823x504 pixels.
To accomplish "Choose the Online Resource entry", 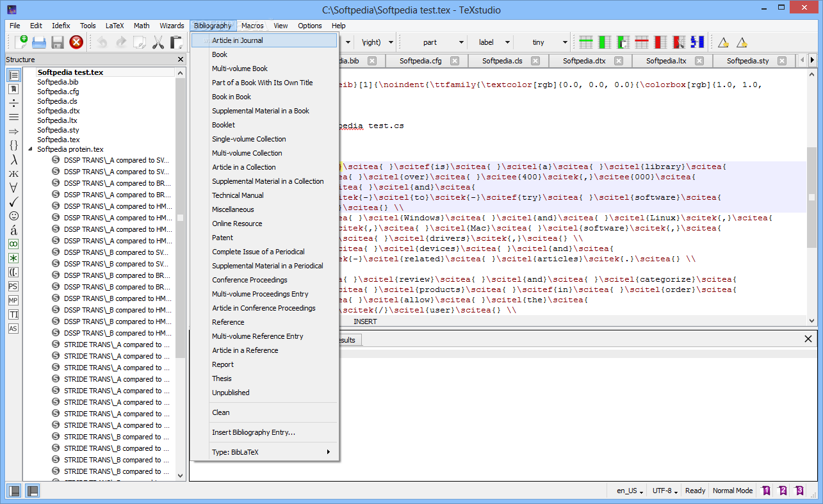I will 265,224.
